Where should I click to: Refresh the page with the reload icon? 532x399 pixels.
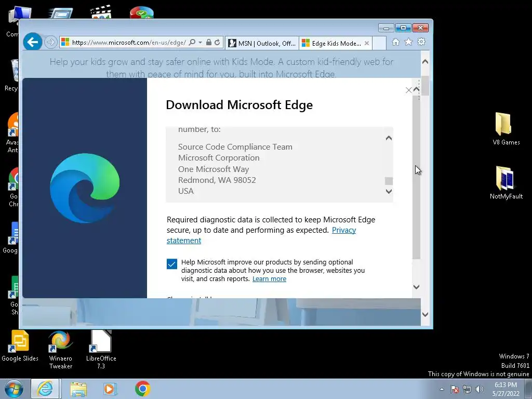(x=217, y=43)
